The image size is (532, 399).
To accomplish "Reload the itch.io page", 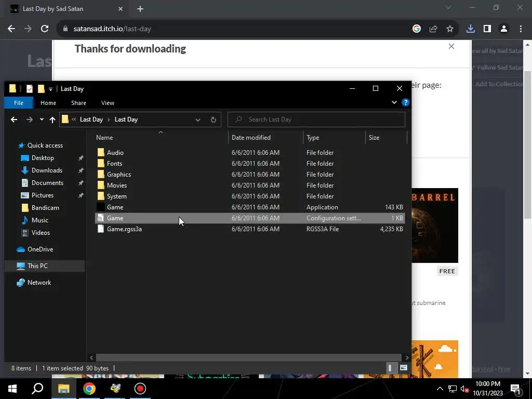I will coord(45,29).
